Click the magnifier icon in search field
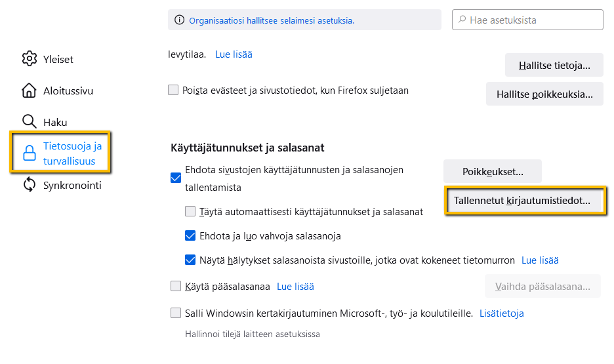The height and width of the screenshot is (364, 614). [462, 20]
